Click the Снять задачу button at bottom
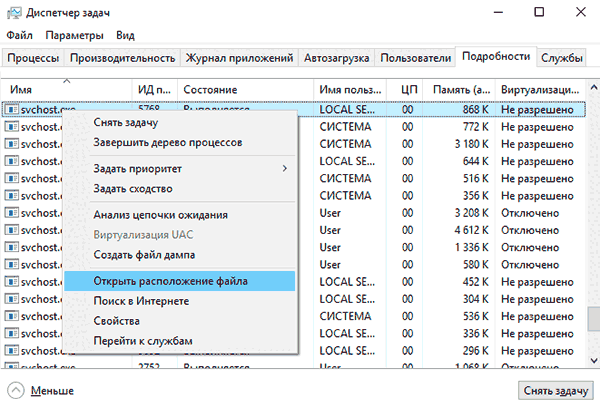The width and height of the screenshot is (600, 408). click(556, 391)
